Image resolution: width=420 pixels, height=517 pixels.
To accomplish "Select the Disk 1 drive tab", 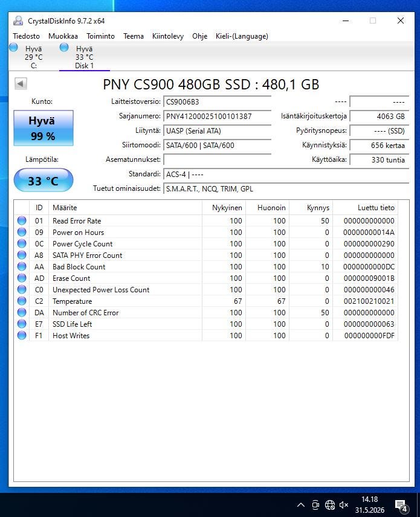I will coord(84,57).
